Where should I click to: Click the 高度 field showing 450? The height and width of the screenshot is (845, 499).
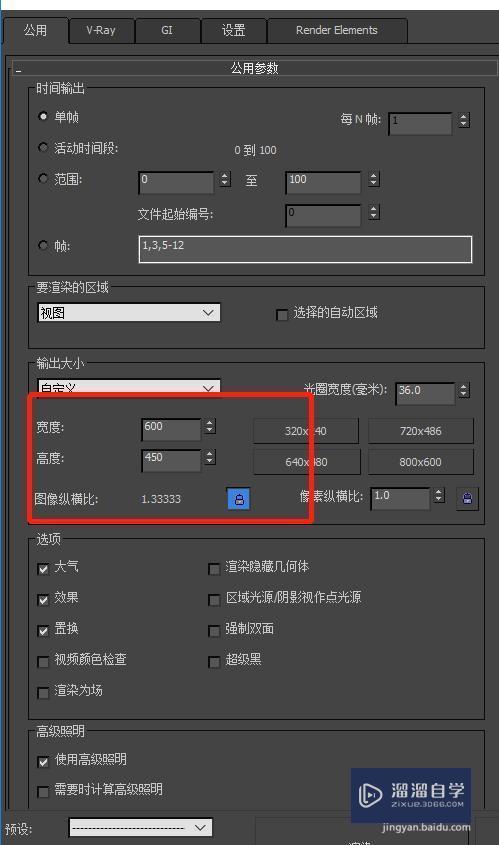coord(171,461)
